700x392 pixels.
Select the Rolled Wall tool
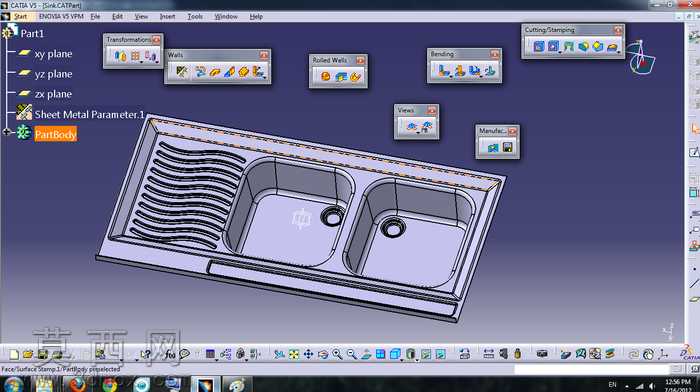pos(355,76)
